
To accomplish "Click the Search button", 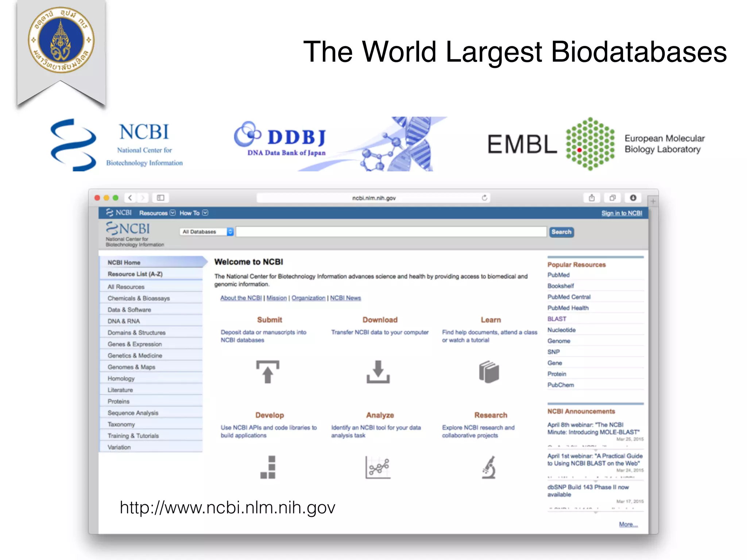I will [x=561, y=232].
